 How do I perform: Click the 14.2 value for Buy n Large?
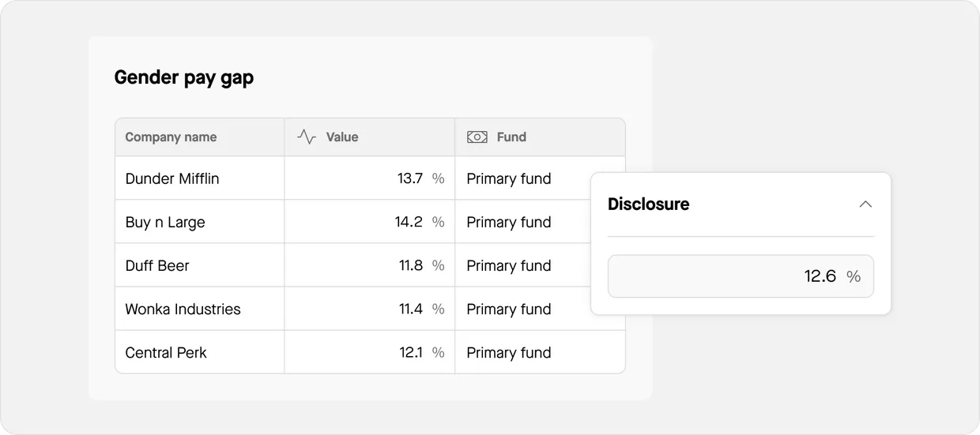point(409,222)
